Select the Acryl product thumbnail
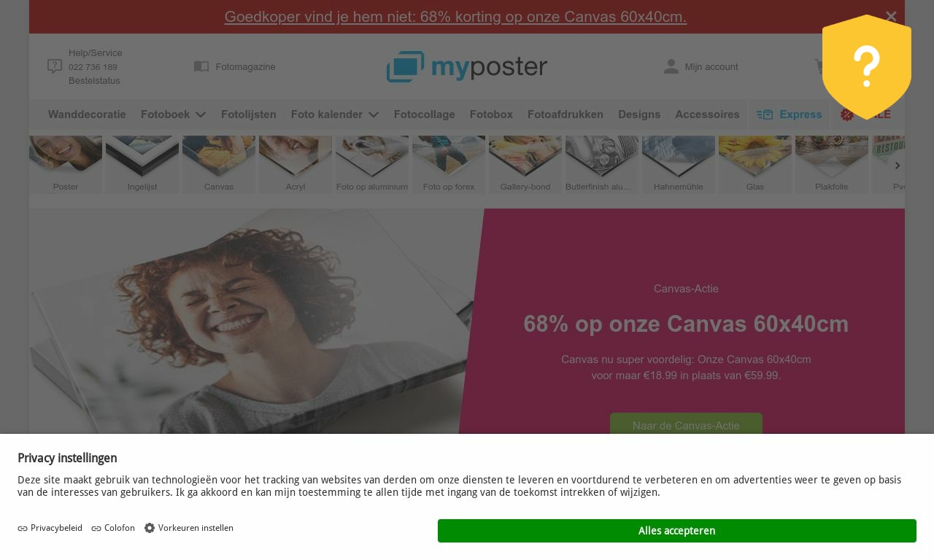Screen dimensions: 934x560 pyautogui.click(x=296, y=165)
